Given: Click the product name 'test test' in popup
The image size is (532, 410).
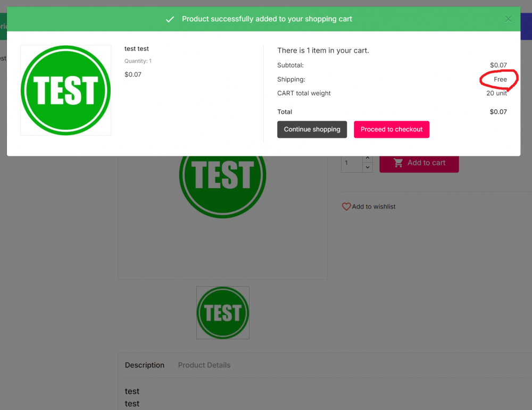Looking at the screenshot, I should [137, 48].
